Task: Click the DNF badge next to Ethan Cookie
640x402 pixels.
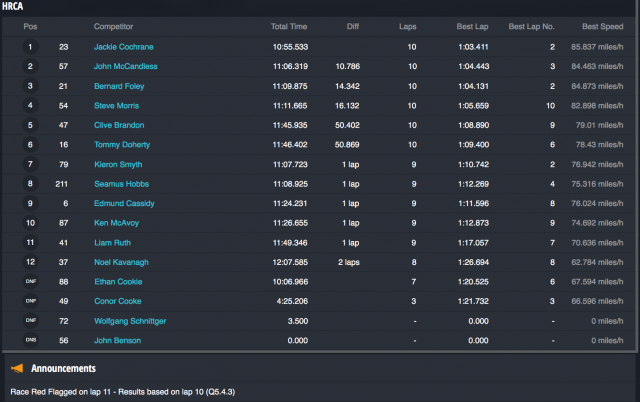Action: click(30, 282)
